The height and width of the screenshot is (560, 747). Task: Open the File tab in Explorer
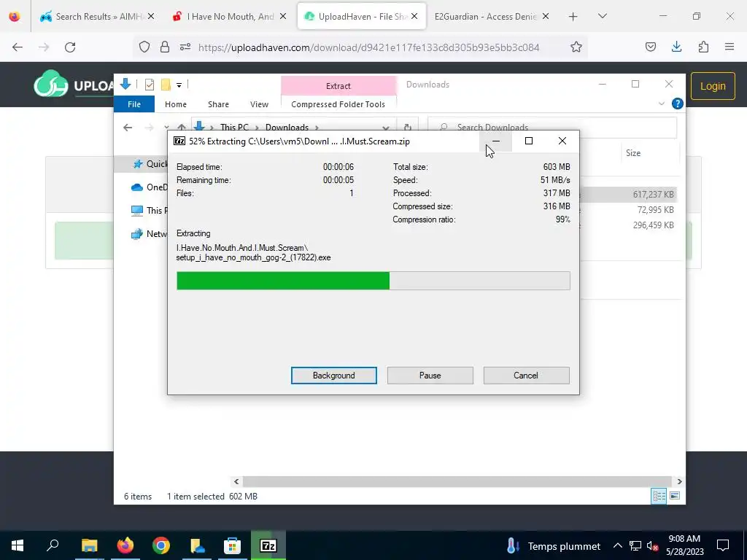click(134, 104)
